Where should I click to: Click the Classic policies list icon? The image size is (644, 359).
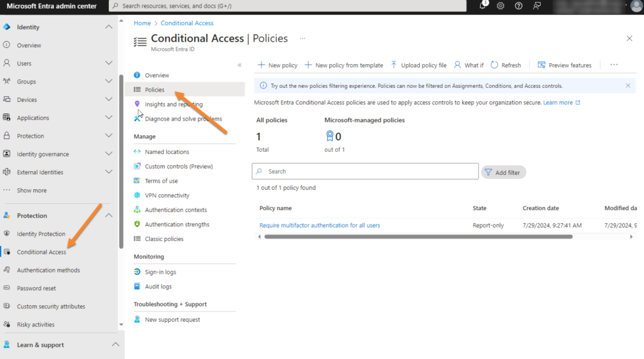tap(137, 238)
